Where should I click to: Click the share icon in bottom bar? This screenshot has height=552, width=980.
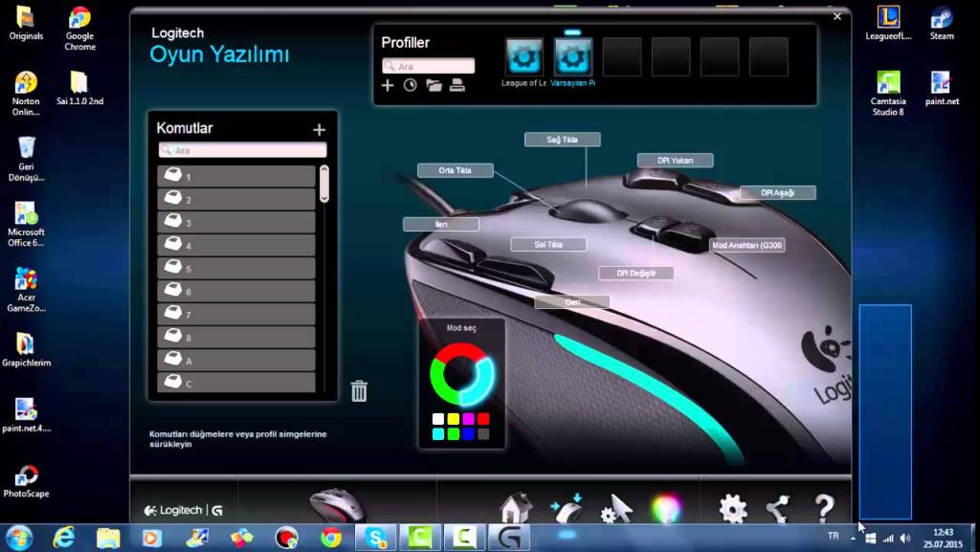(x=779, y=508)
